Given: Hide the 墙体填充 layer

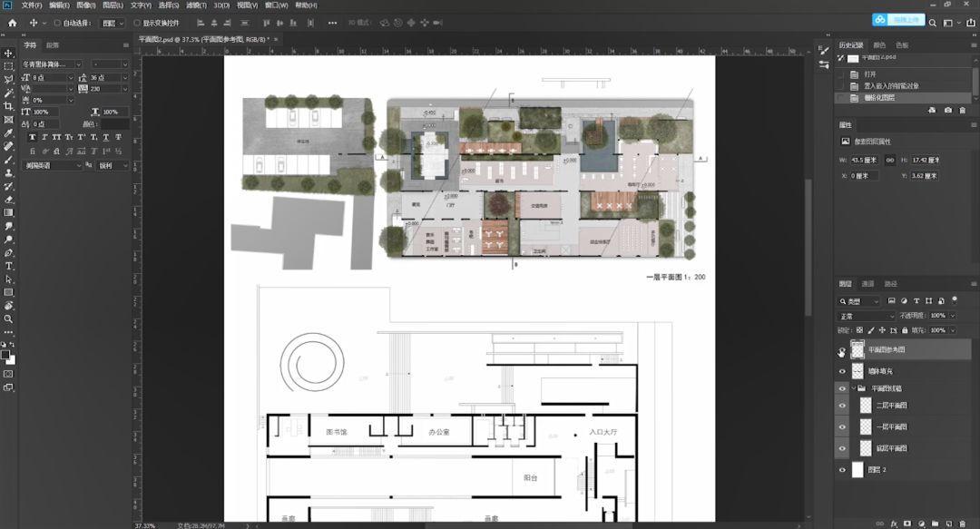Looking at the screenshot, I should point(842,371).
